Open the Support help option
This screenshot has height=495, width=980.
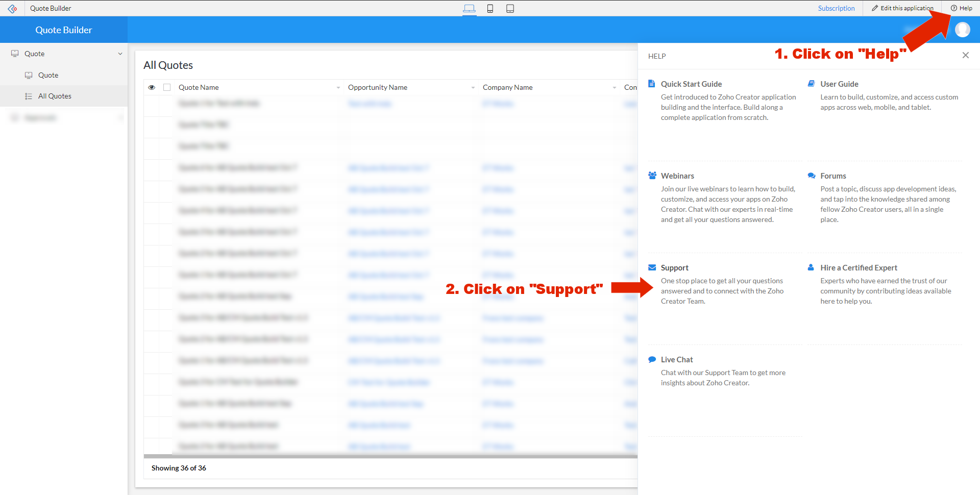[x=674, y=268]
